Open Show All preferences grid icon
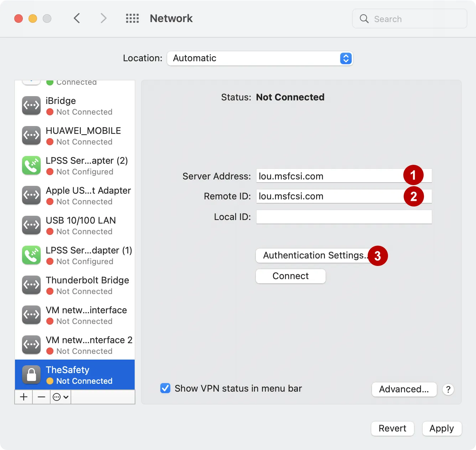This screenshot has width=476, height=450. point(132,18)
